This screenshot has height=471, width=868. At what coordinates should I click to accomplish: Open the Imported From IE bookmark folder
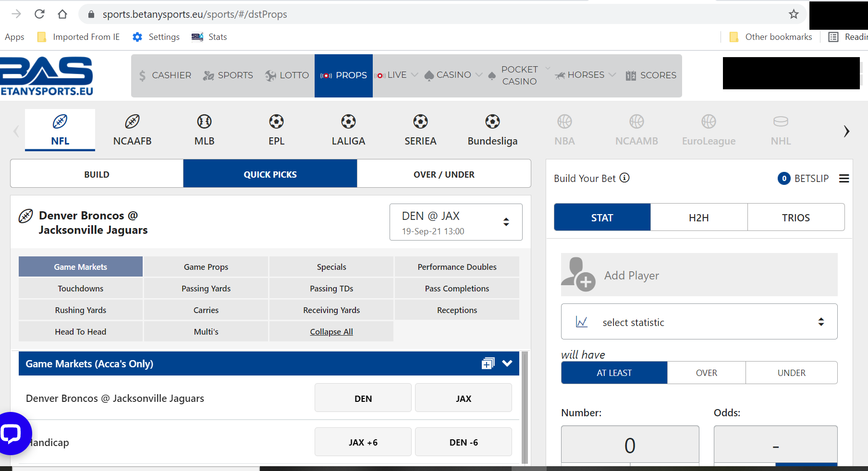tap(79, 37)
